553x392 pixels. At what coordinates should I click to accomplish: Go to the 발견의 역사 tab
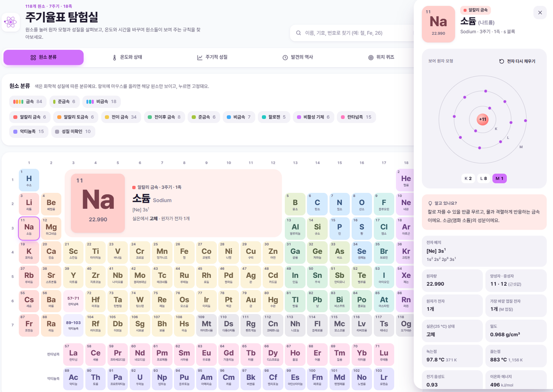coord(297,57)
